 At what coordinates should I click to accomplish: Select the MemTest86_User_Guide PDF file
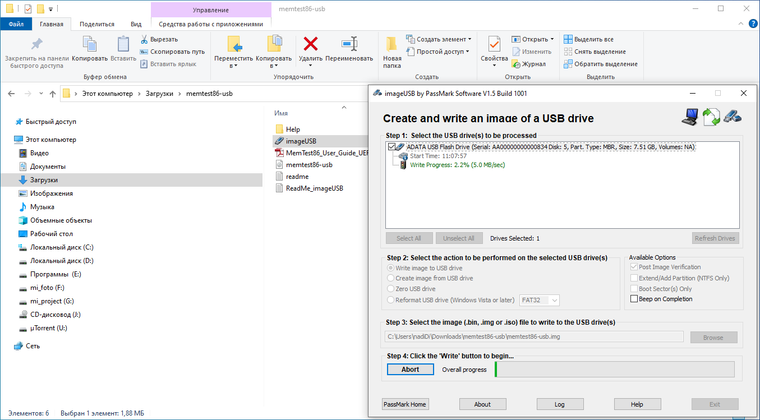(x=322, y=153)
